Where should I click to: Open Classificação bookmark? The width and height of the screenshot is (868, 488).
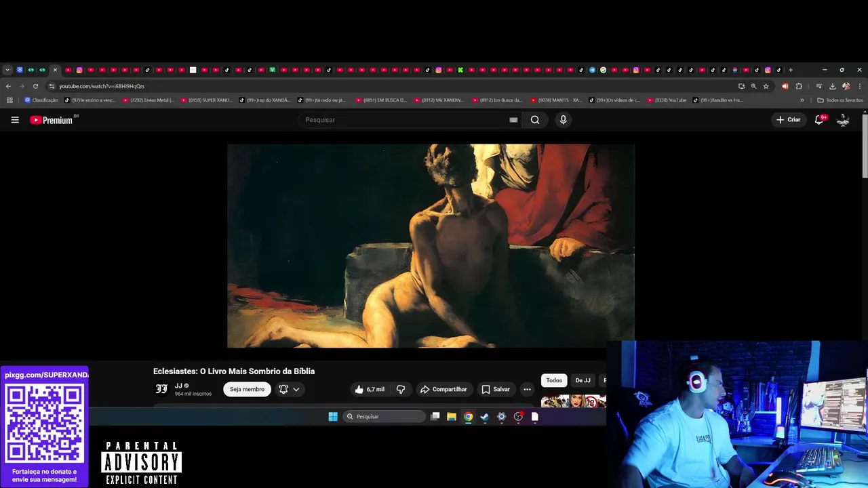tap(41, 100)
